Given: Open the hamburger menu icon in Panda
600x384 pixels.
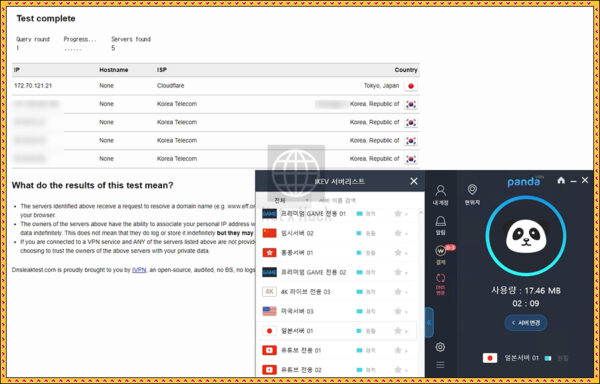Looking at the screenshot, I should click(440, 365).
